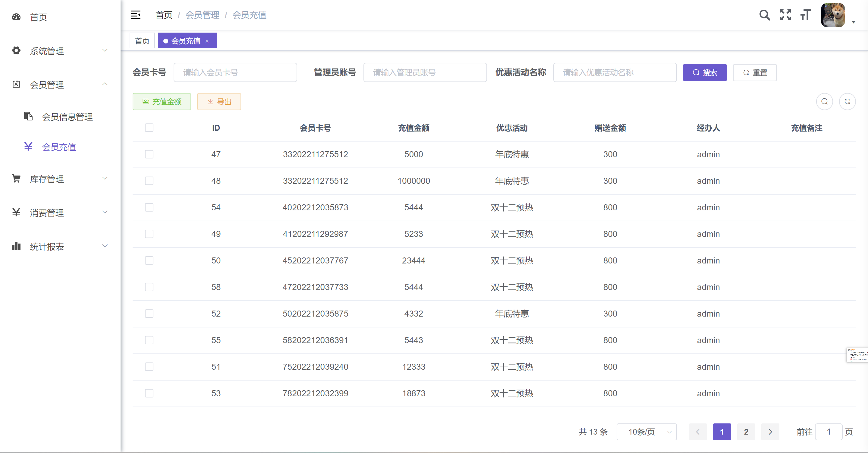Click the 搜索 button

coord(705,72)
